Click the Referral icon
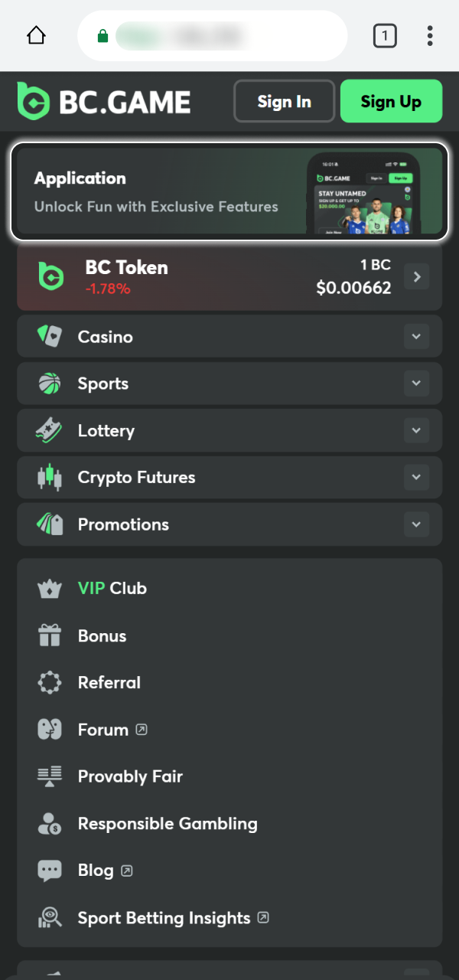459x980 pixels. tap(49, 682)
